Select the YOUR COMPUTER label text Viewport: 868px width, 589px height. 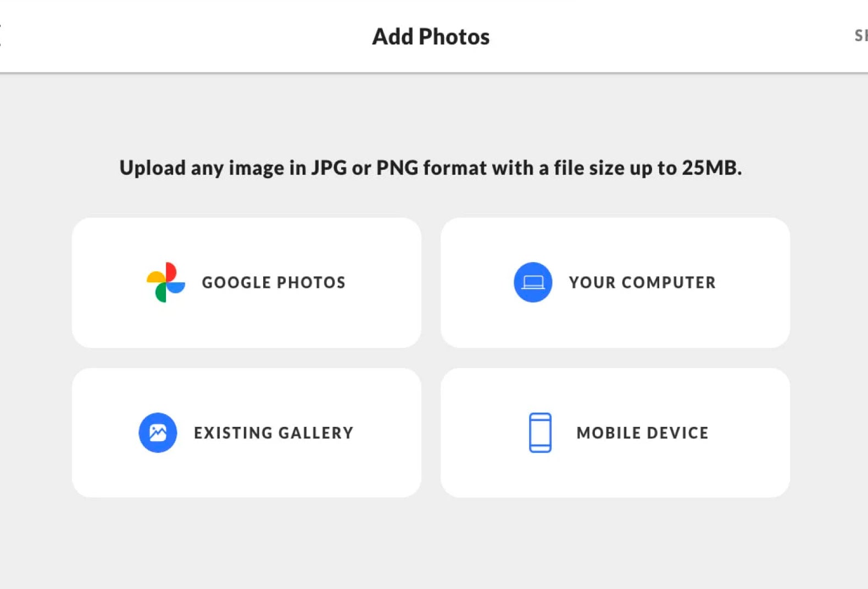coord(642,282)
